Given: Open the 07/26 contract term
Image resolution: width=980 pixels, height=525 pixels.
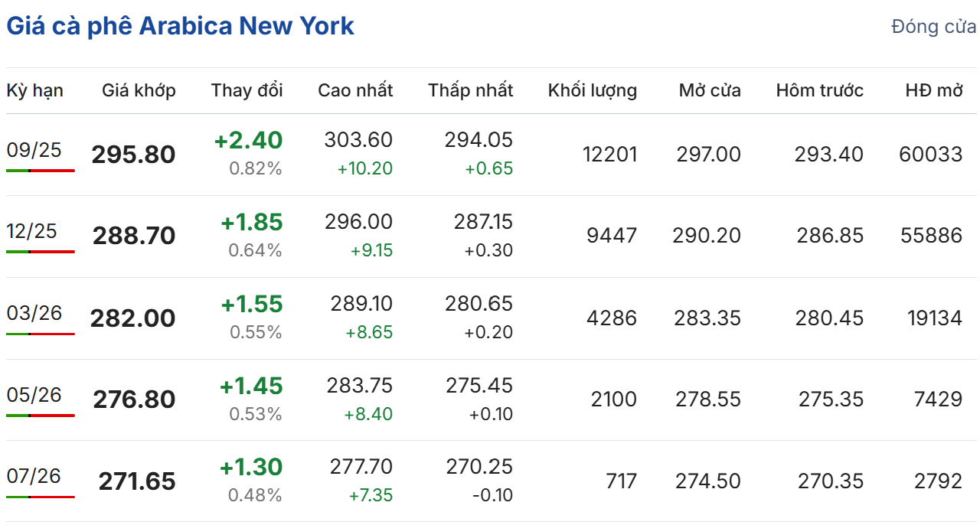Looking at the screenshot, I should [34, 476].
